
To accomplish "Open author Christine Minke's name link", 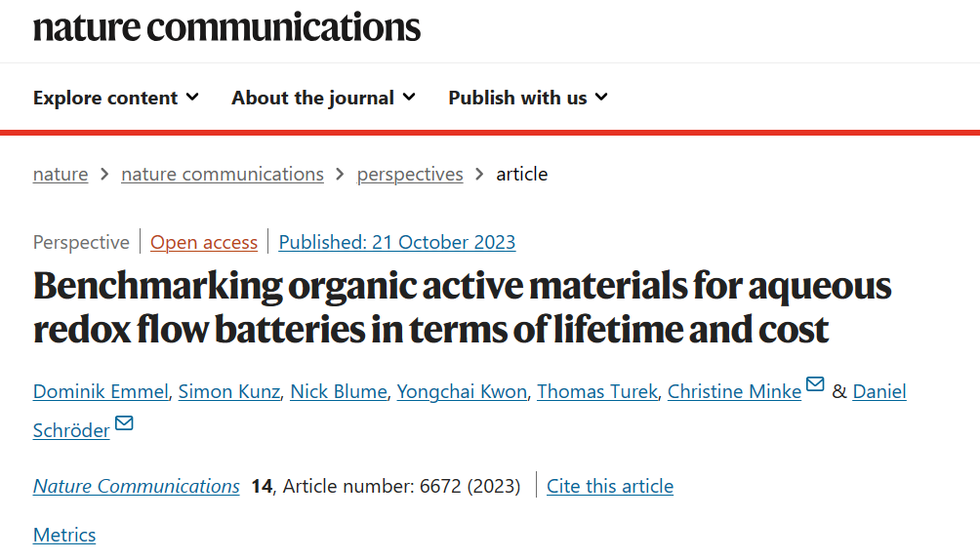I will [734, 391].
